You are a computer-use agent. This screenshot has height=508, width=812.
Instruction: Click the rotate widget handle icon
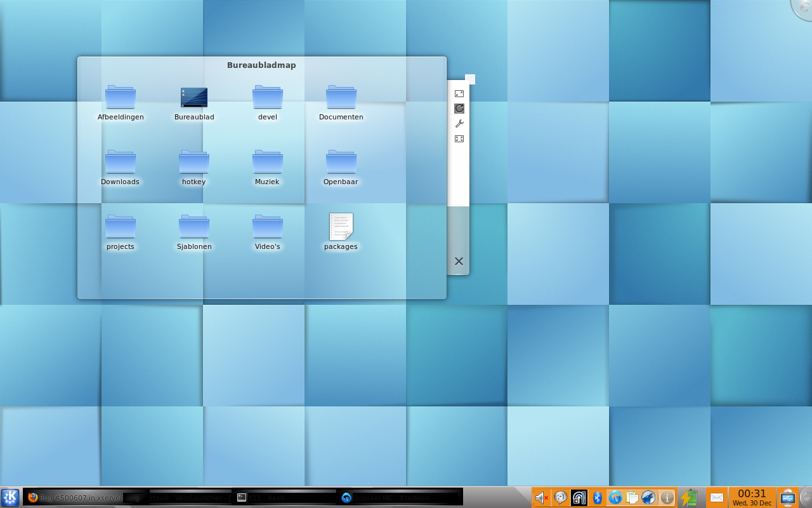[x=459, y=109]
